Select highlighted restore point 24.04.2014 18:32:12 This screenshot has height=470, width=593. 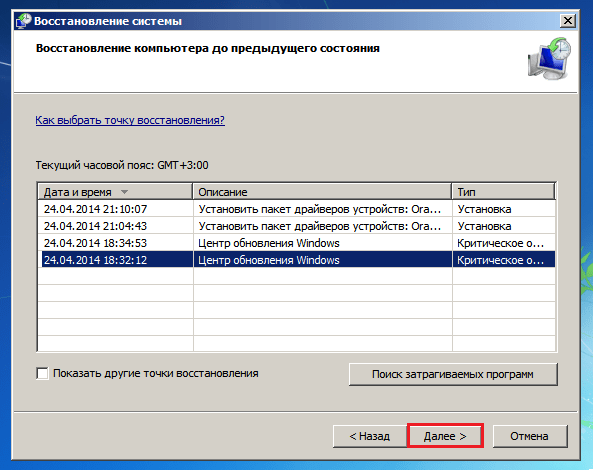[x=297, y=260]
